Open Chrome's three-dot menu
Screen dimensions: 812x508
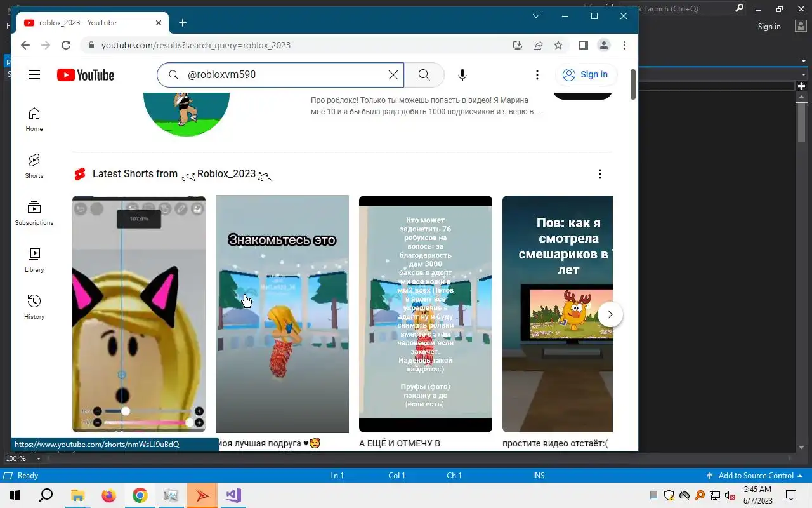point(625,45)
